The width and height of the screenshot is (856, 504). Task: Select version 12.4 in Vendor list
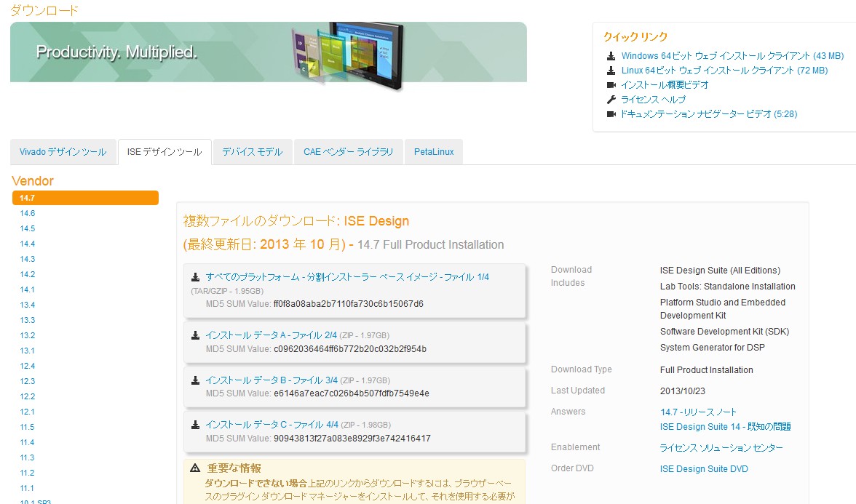(x=28, y=366)
